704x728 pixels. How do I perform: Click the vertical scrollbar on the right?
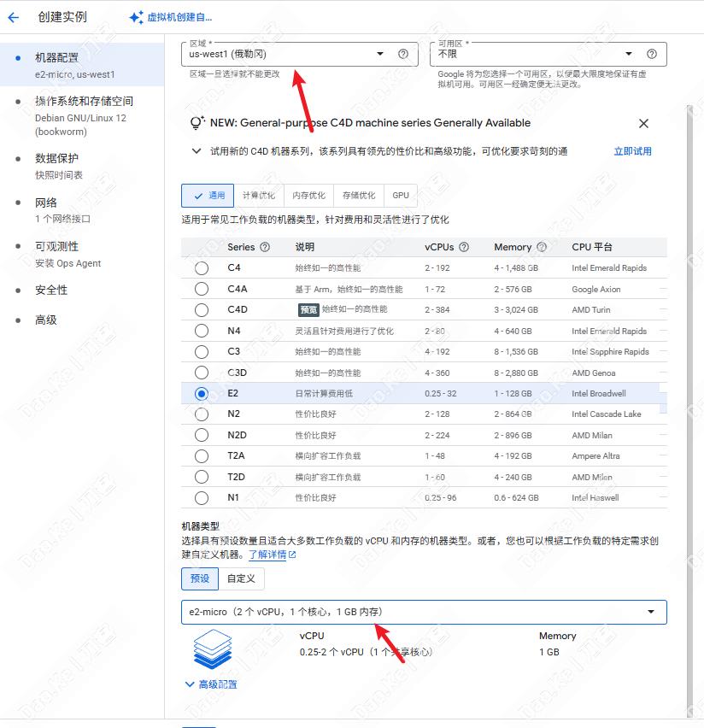click(x=689, y=411)
